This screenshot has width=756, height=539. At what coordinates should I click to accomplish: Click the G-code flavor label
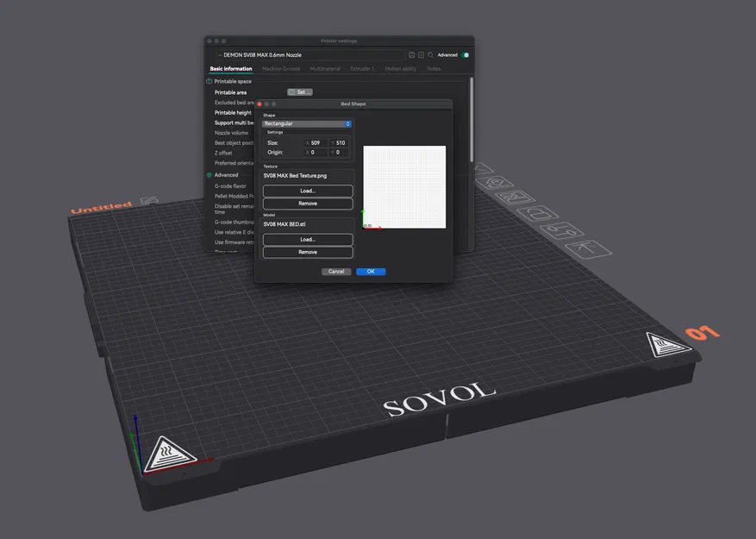point(230,186)
